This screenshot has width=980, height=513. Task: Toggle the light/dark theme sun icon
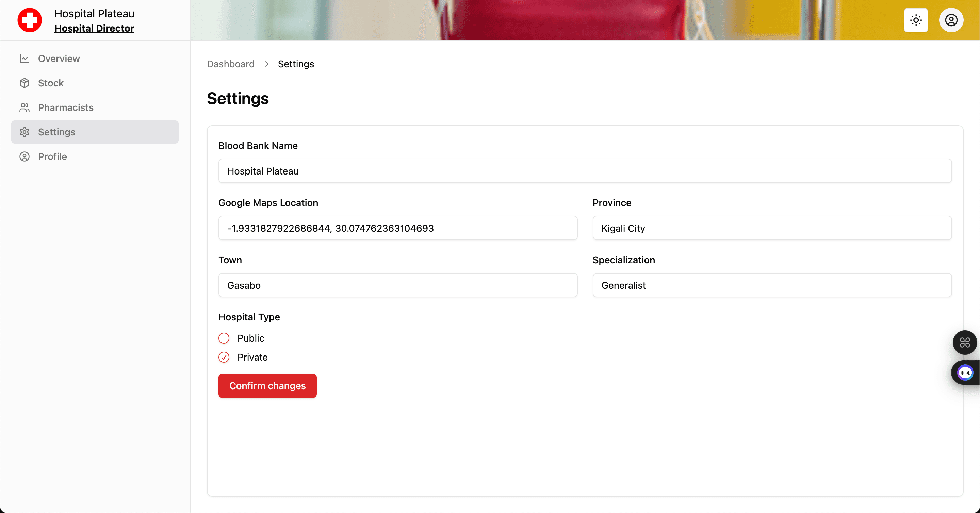pyautogui.click(x=916, y=20)
